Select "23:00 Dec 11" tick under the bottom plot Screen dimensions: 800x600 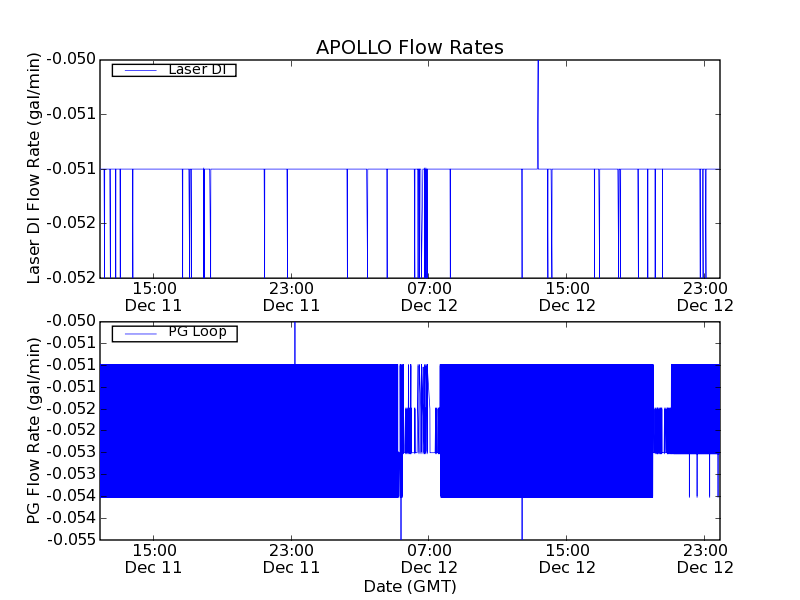point(291,558)
